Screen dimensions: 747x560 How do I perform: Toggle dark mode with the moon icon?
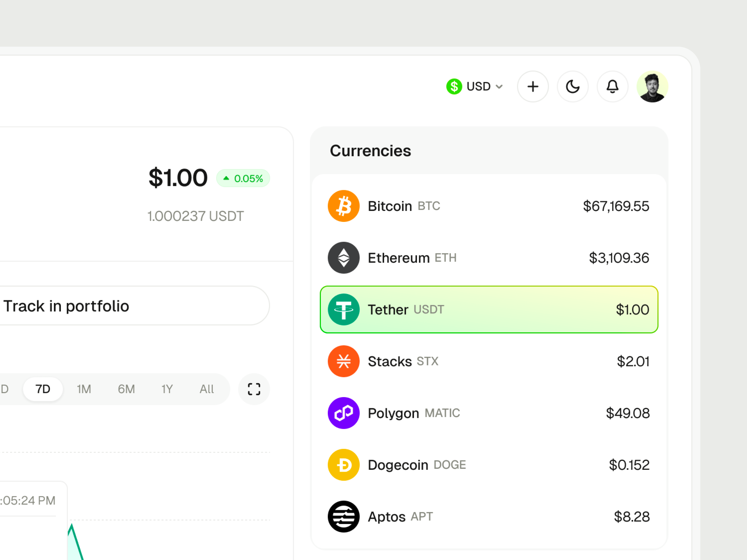573,86
